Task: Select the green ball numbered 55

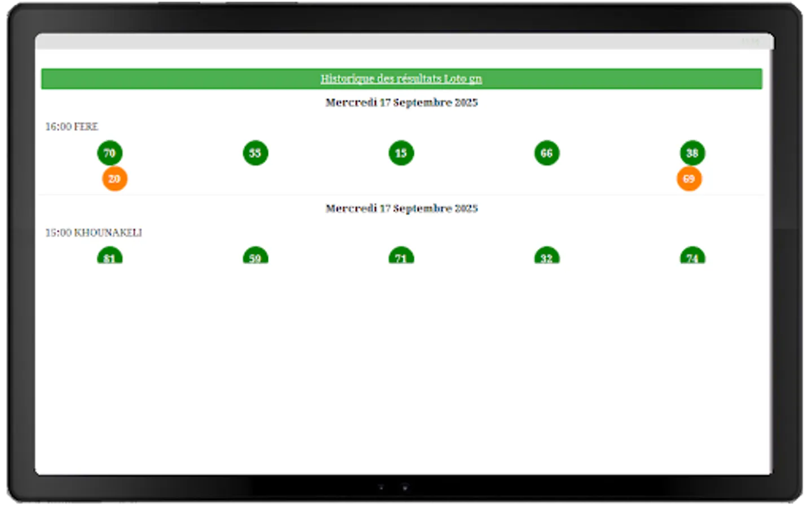Action: pos(255,153)
